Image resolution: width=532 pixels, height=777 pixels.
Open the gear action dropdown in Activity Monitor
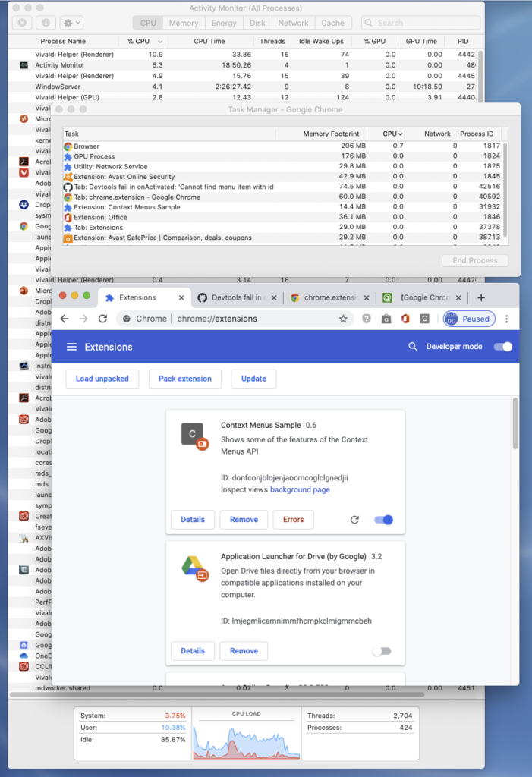coord(71,24)
